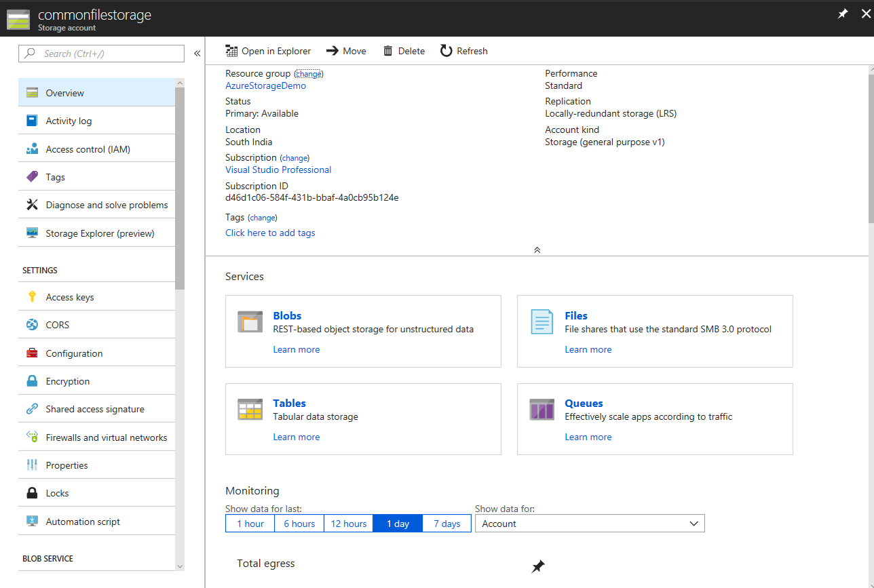The height and width of the screenshot is (588, 874).
Task: Click the CORS globe icon
Action: 32,325
